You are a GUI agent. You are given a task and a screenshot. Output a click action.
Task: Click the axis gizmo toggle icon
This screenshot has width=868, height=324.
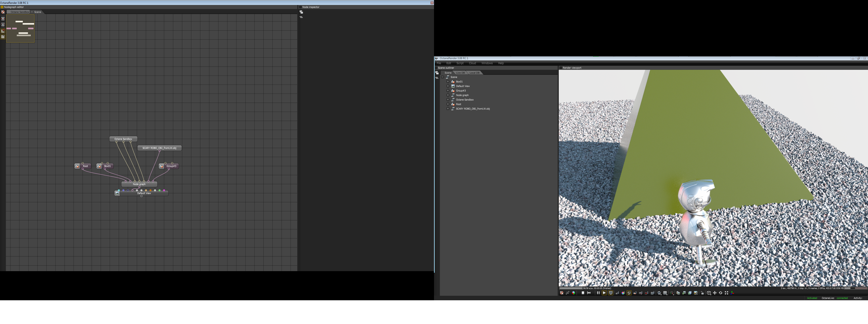(x=732, y=293)
